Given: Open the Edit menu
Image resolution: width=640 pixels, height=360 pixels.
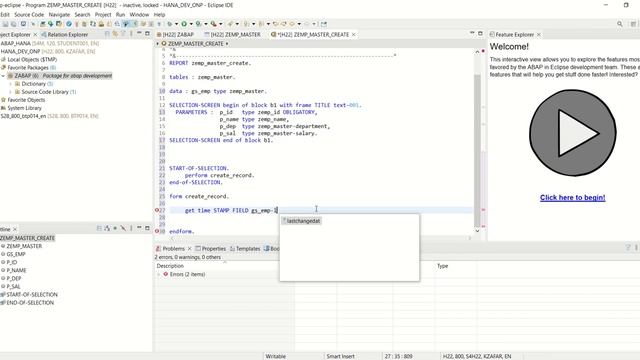Looking at the screenshot, I should 5,15.
